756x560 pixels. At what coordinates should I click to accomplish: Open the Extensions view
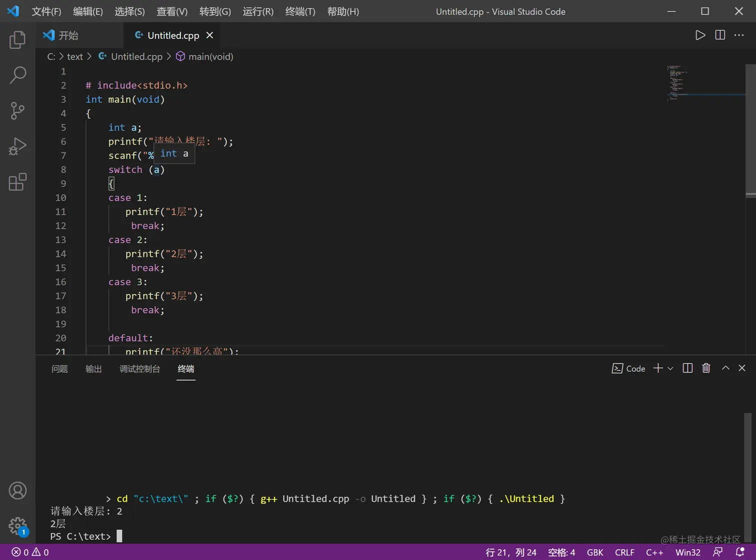pyautogui.click(x=17, y=182)
